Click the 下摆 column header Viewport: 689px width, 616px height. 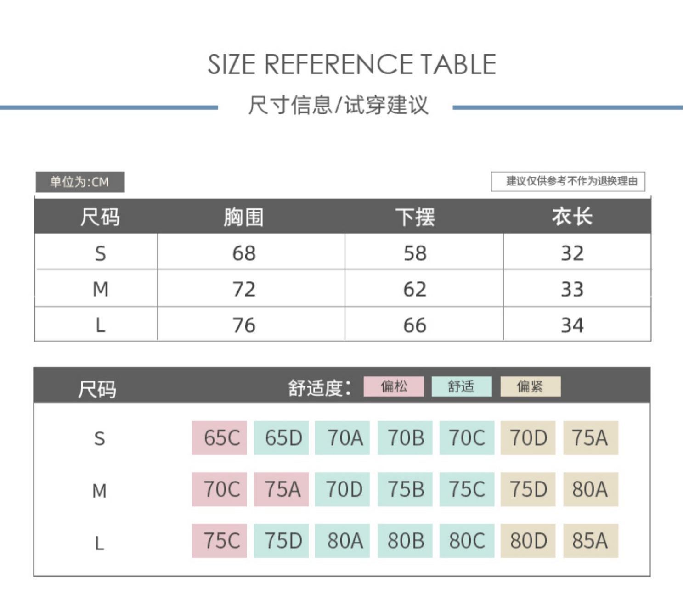click(415, 217)
